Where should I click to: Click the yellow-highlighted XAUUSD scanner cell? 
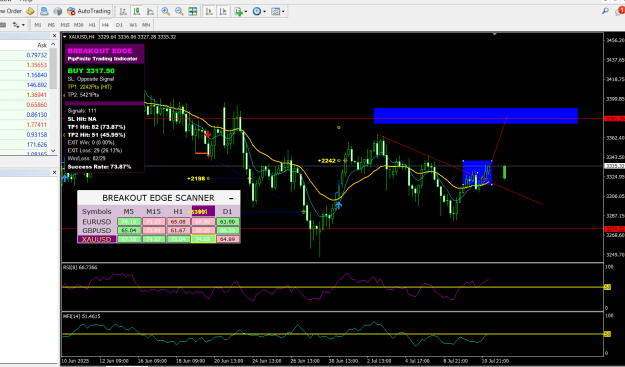pyautogui.click(x=203, y=239)
